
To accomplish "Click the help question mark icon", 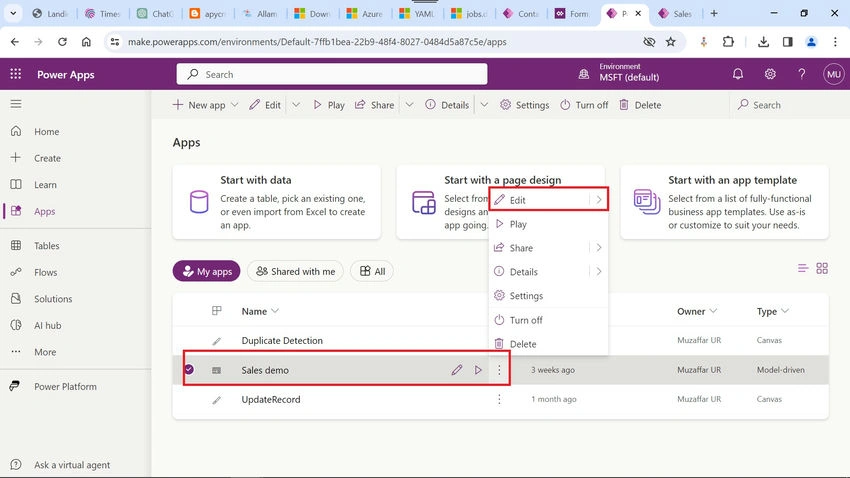I will pos(802,74).
